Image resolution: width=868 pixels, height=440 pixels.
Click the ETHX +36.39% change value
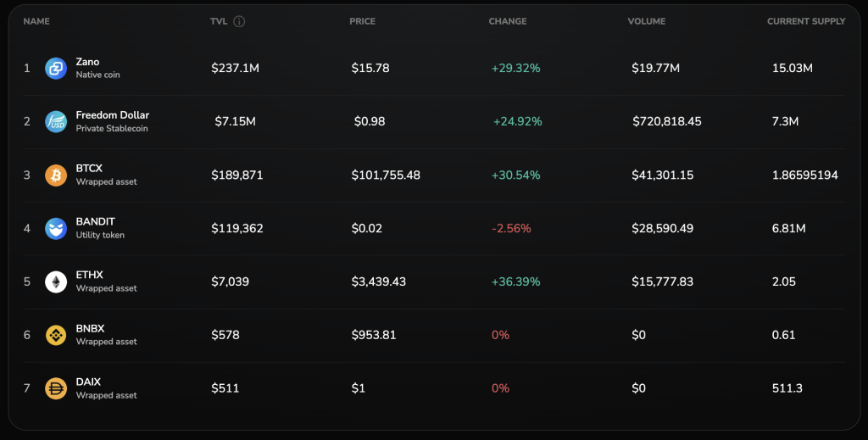(x=515, y=281)
